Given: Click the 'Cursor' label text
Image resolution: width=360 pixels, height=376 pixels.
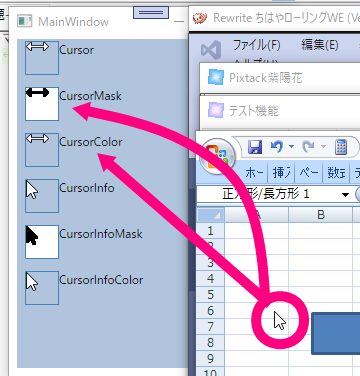Looking at the screenshot, I should pos(76,50).
